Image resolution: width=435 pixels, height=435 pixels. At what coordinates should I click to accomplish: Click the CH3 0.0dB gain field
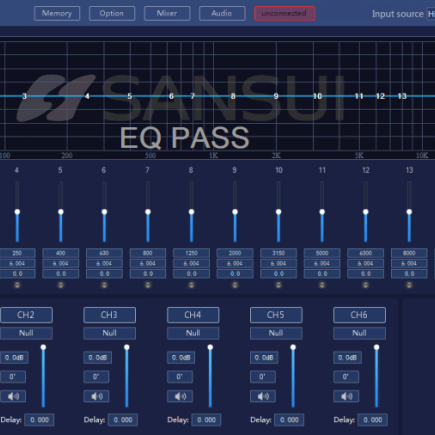[x=98, y=358]
